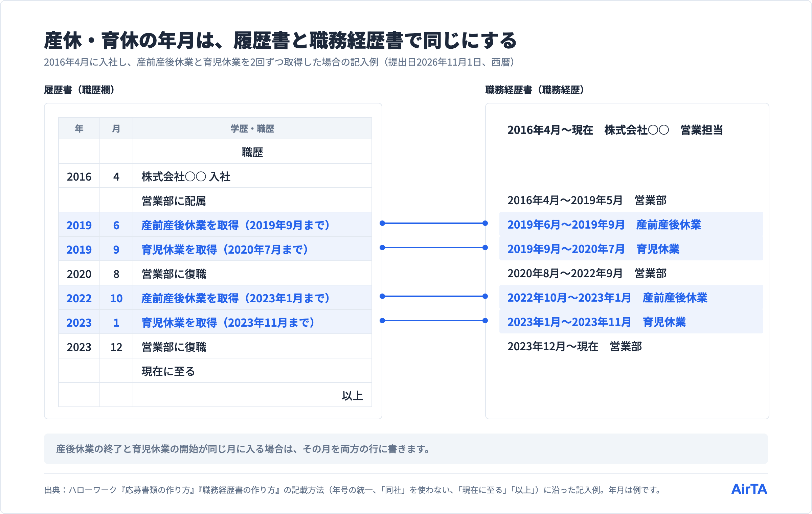This screenshot has height=514, width=812.
Task: Click 2023年12月〜現在 営業部
Action: pyautogui.click(x=574, y=346)
